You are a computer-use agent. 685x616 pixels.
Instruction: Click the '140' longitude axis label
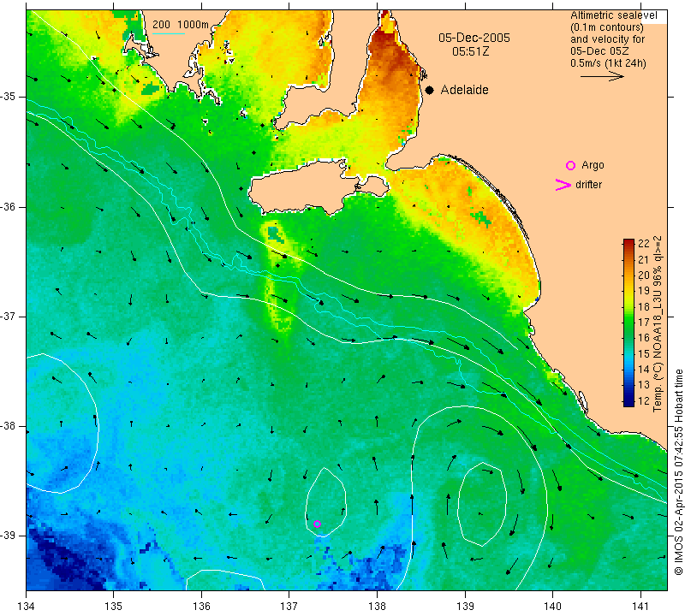(x=552, y=607)
